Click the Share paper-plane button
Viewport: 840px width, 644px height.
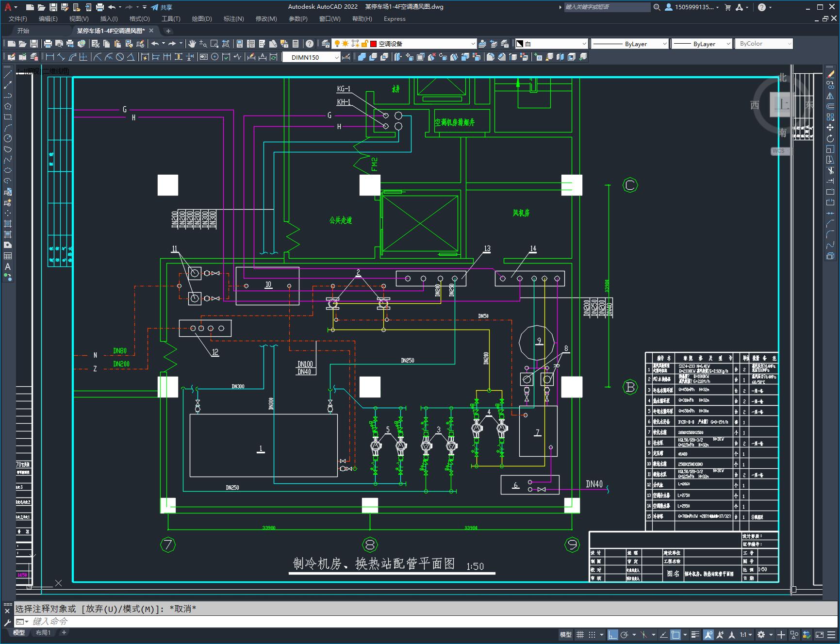(162, 7)
